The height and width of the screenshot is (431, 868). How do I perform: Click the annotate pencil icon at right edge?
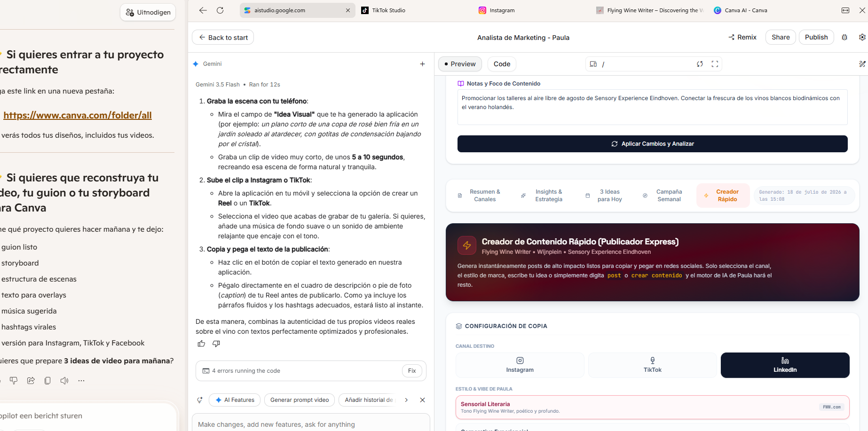point(862,64)
